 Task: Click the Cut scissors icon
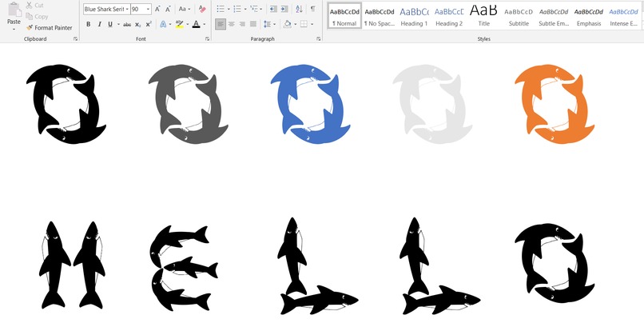pos(29,6)
